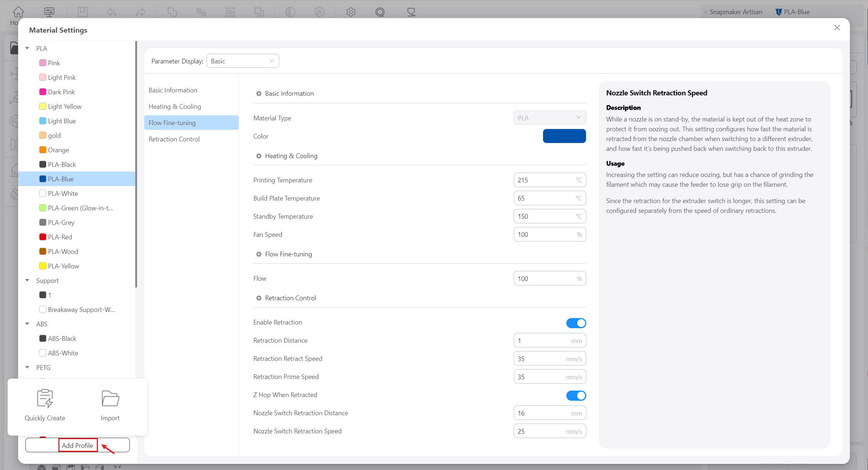This screenshot has width=868, height=470.
Task: Click the gear icon beside Retraction Control heading
Action: point(259,298)
